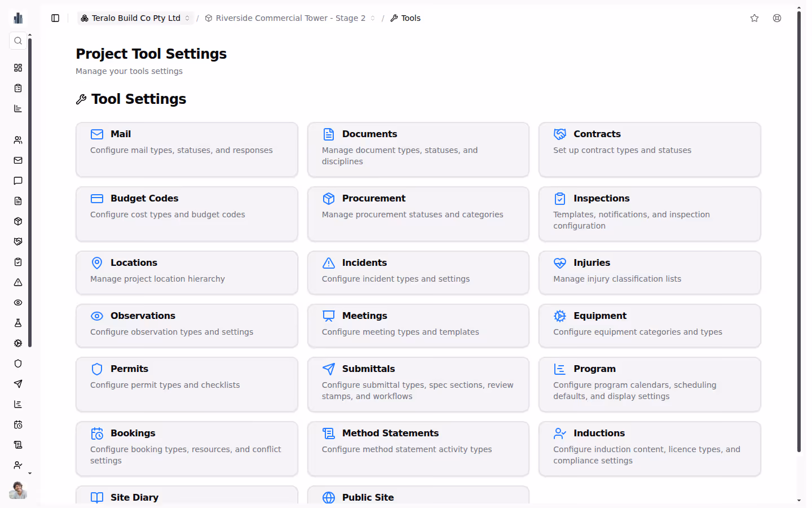Open the Injuries settings card
812x508 pixels.
click(650, 273)
